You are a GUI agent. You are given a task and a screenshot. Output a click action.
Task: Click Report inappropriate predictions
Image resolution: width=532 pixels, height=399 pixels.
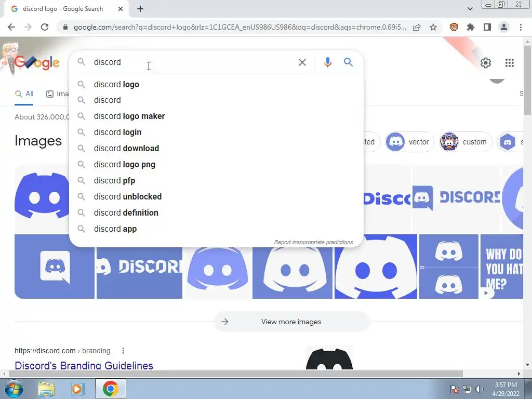(313, 242)
